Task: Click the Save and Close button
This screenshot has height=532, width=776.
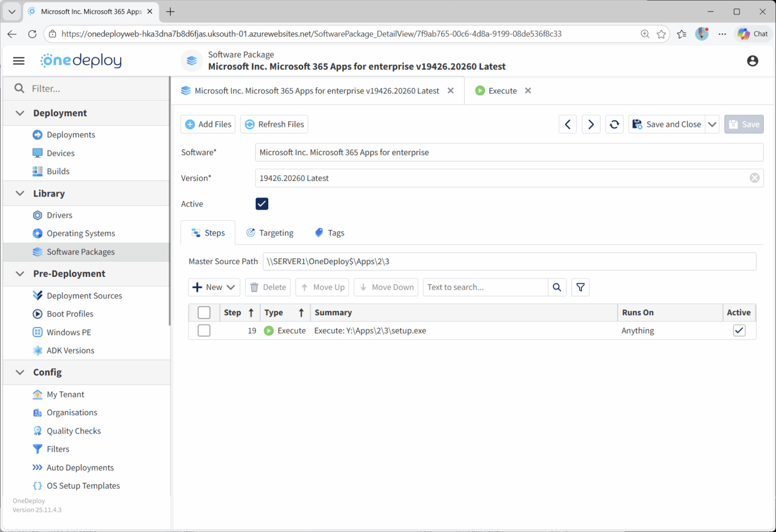Action: (667, 124)
